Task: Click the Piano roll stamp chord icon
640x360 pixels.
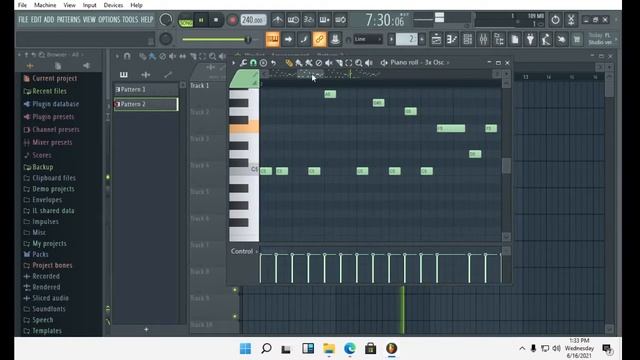Action: click(x=263, y=63)
